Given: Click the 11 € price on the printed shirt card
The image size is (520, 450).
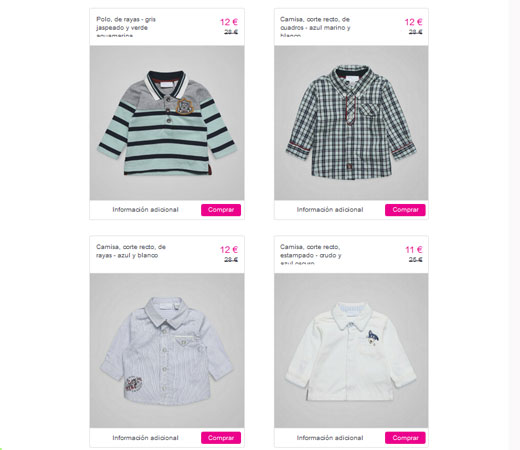Looking at the screenshot, I should pyautogui.click(x=414, y=250).
